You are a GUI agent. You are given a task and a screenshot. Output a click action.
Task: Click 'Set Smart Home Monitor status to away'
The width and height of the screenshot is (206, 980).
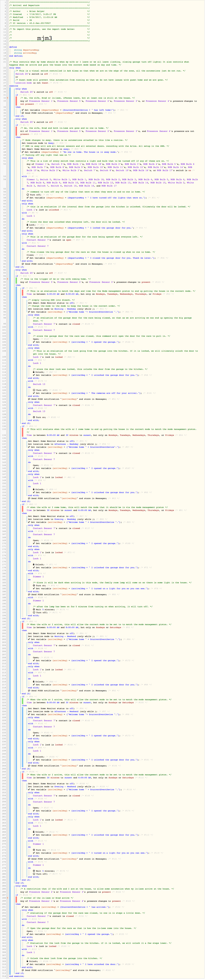click(x=46, y=149)
